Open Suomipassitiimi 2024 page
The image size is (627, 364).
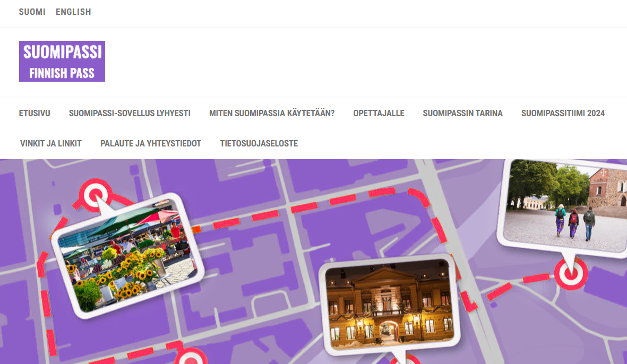(x=563, y=113)
